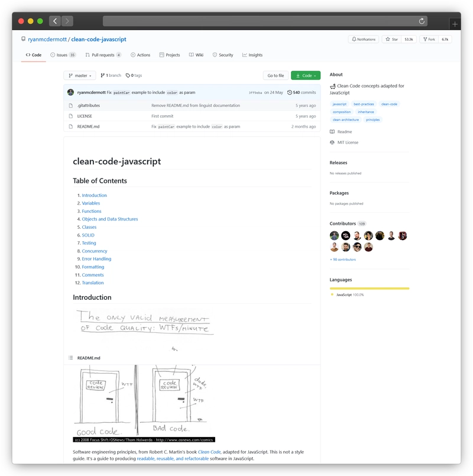
Task: Open the 53.3k stargazers count
Action: pos(409,39)
